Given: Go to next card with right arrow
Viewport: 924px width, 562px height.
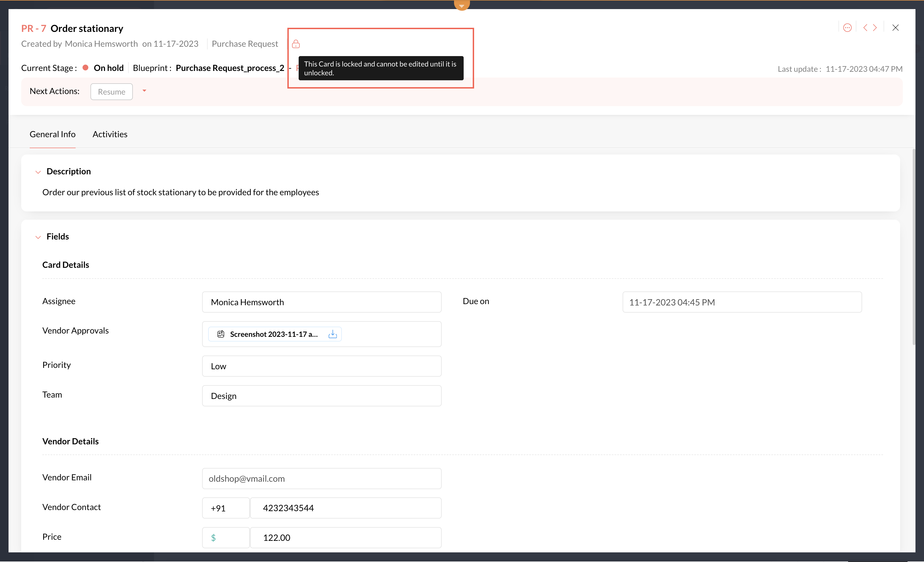Looking at the screenshot, I should click(x=875, y=28).
